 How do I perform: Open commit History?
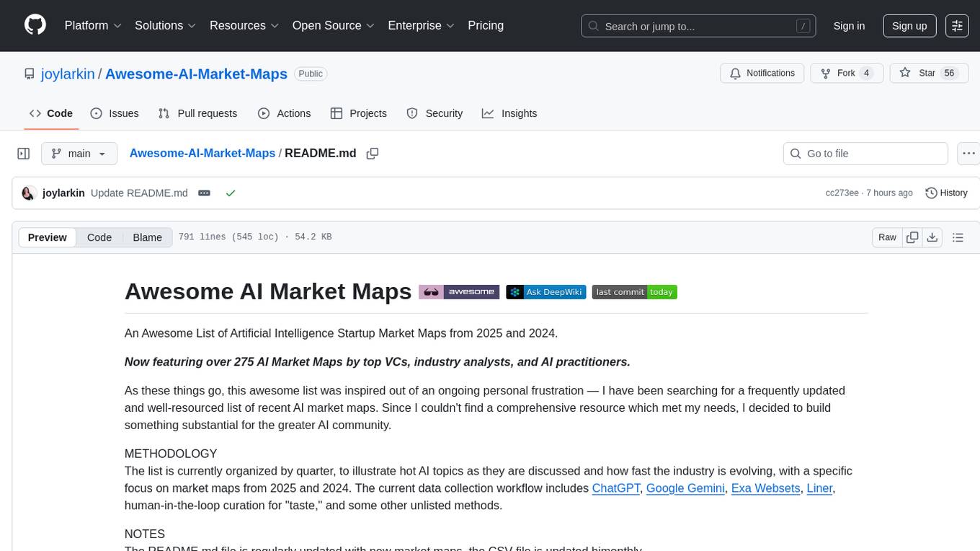pyautogui.click(x=946, y=193)
